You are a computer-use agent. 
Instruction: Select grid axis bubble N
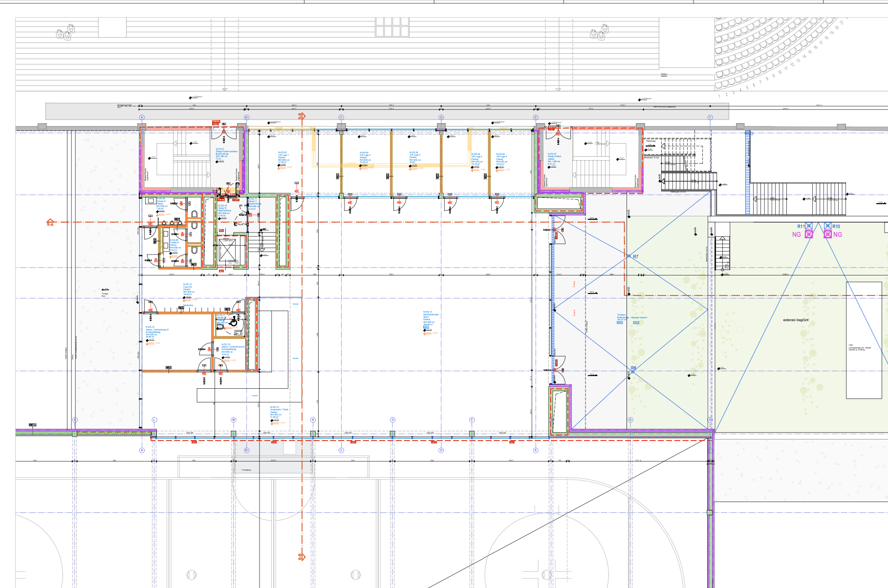point(313,420)
